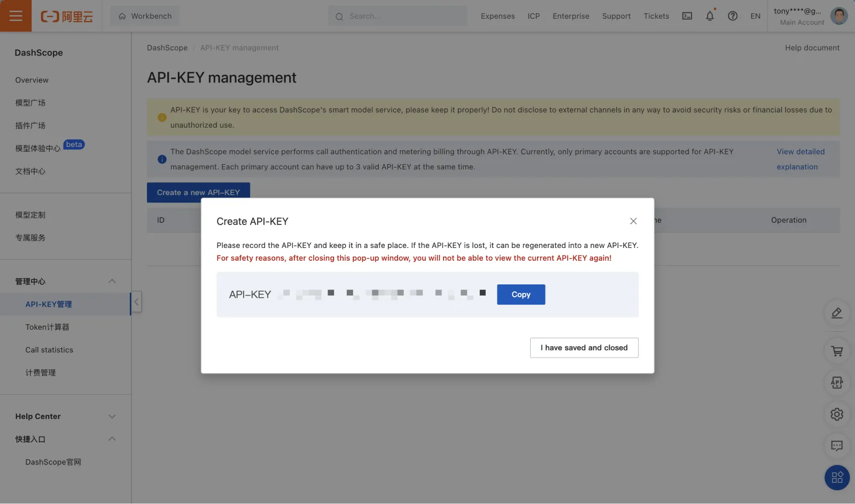
Task: Click the blue apps grid floating button
Action: coord(837,477)
